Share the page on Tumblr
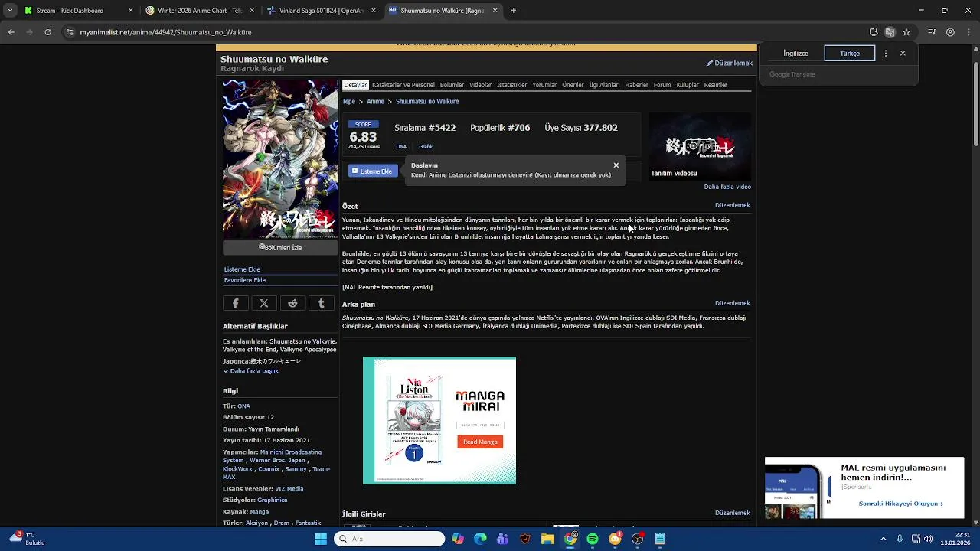Viewport: 980px width, 551px height. coord(322,304)
